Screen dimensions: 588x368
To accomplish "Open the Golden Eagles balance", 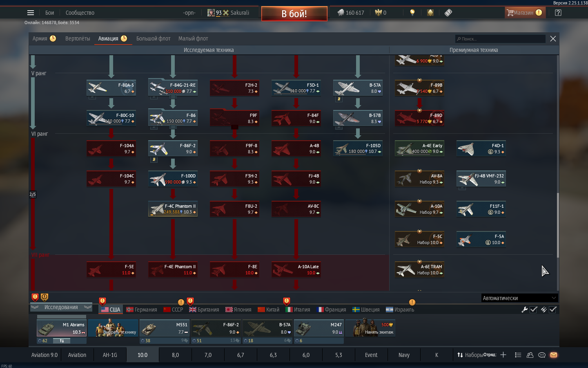I will point(381,13).
